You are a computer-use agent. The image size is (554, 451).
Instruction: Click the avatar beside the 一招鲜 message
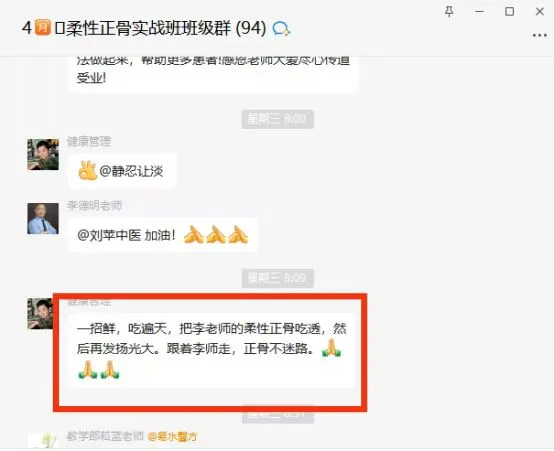point(40,314)
